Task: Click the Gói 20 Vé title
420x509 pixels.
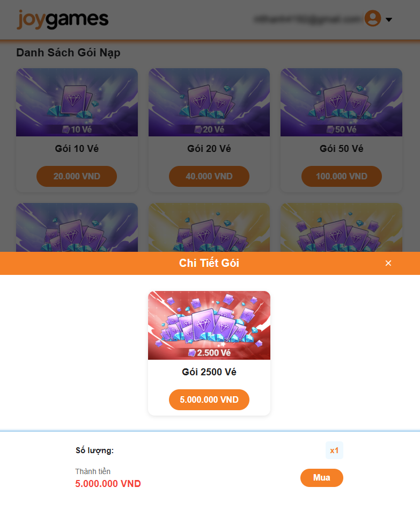Action: pos(209,149)
